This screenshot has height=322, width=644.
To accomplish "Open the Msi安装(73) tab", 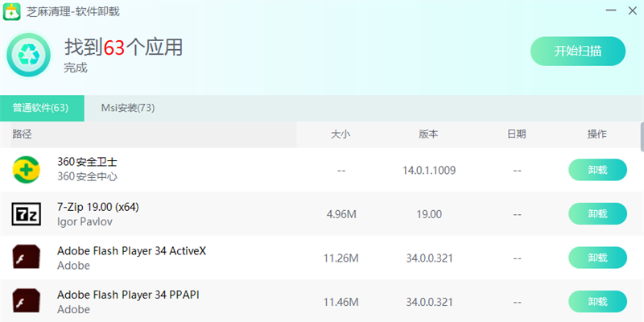I will point(127,108).
